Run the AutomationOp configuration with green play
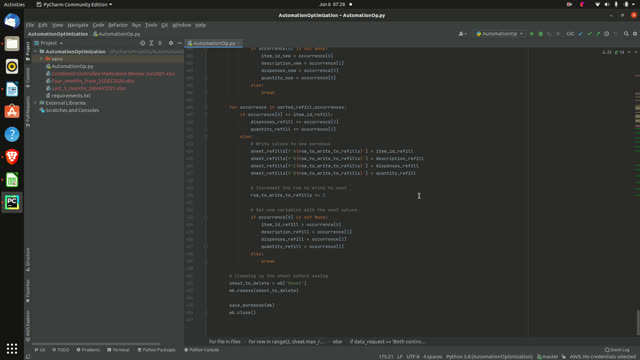 pos(532,34)
